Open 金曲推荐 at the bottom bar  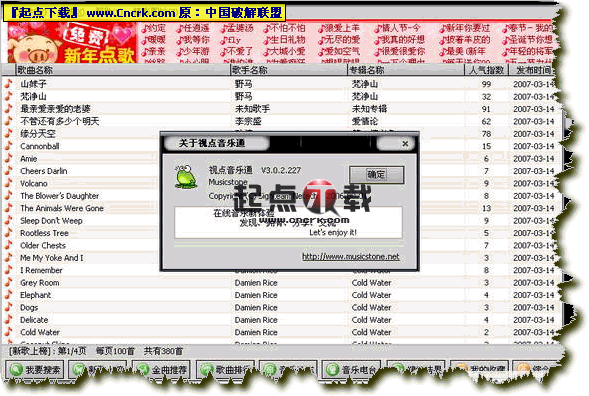162,370
